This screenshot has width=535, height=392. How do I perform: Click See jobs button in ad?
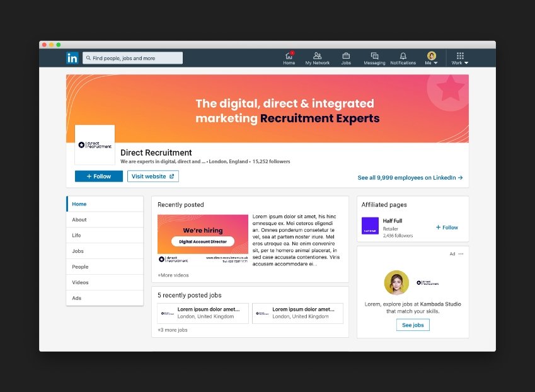(413, 325)
